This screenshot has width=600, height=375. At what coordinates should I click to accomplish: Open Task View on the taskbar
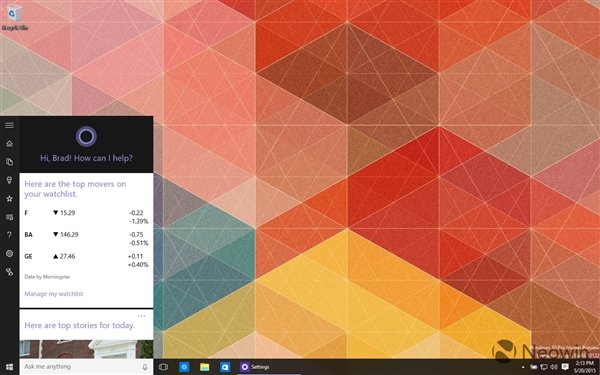click(x=163, y=367)
